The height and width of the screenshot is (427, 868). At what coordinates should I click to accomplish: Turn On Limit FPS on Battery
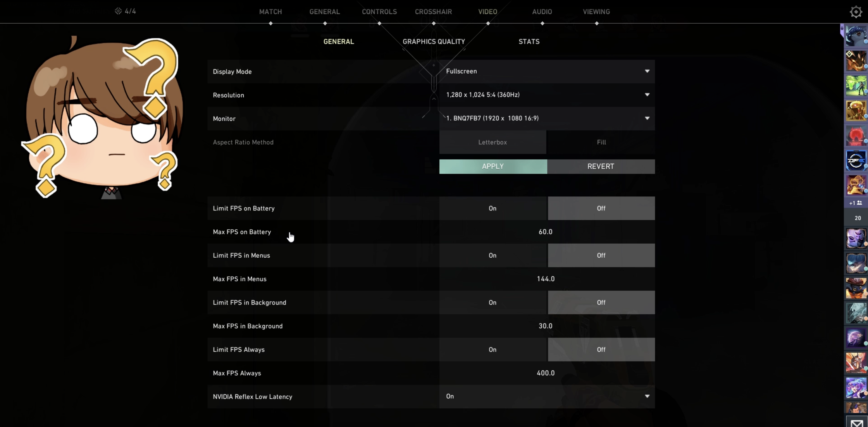point(493,208)
